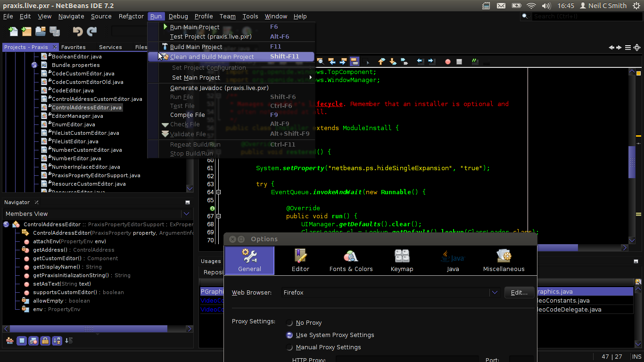The height and width of the screenshot is (362, 644).
Task: Open the Members View dropdown in Navigator
Action: click(x=186, y=214)
